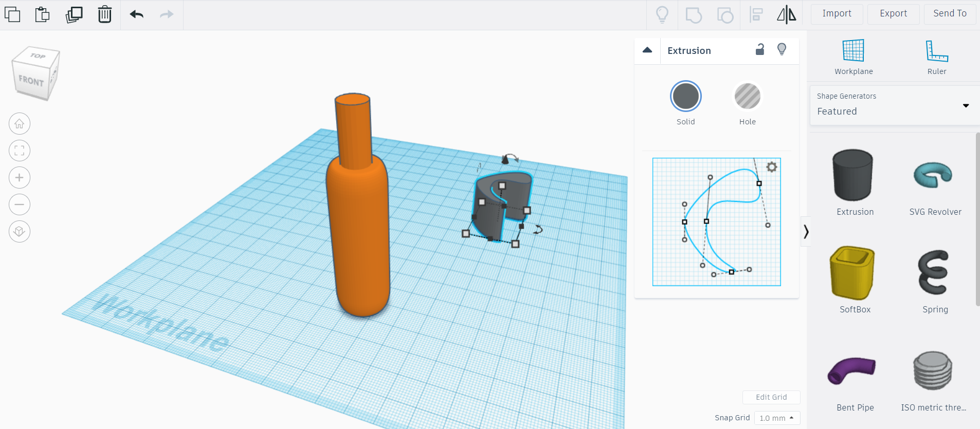This screenshot has height=429, width=980.
Task: Select the bottom profile anchor point
Action: (732, 272)
